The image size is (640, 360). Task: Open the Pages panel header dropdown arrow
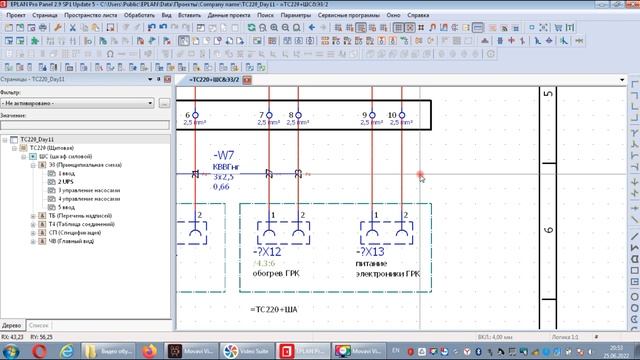[x=150, y=79]
